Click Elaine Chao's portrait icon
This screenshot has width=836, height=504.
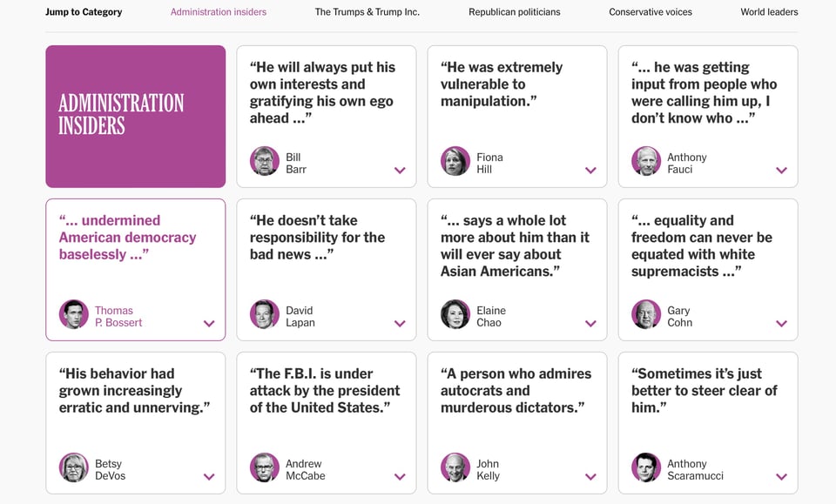pos(455,314)
